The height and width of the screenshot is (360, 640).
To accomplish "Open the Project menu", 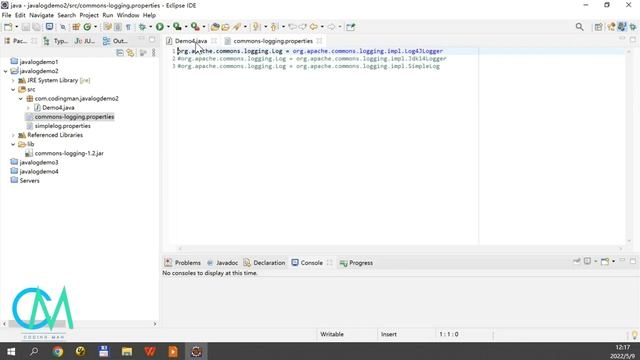I will tap(89, 15).
